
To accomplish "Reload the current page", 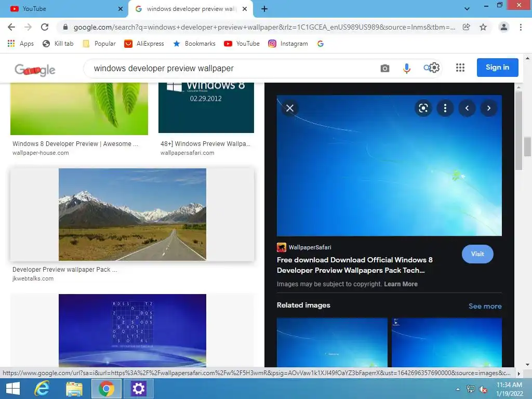I will pos(45,27).
